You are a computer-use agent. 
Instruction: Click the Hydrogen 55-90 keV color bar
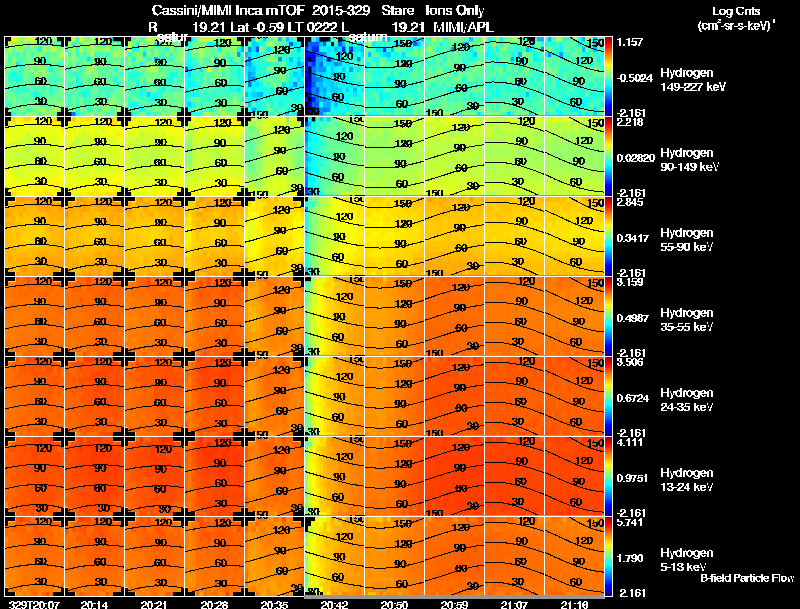coord(608,237)
